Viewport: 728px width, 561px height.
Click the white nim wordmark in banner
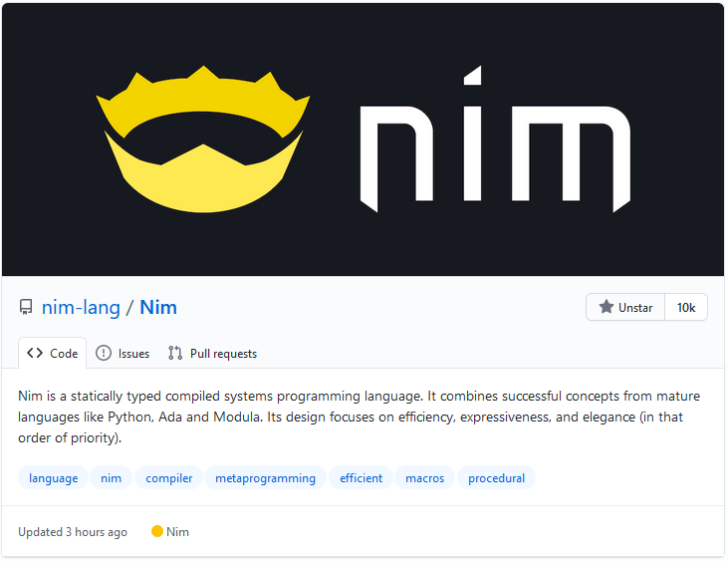coord(494,140)
